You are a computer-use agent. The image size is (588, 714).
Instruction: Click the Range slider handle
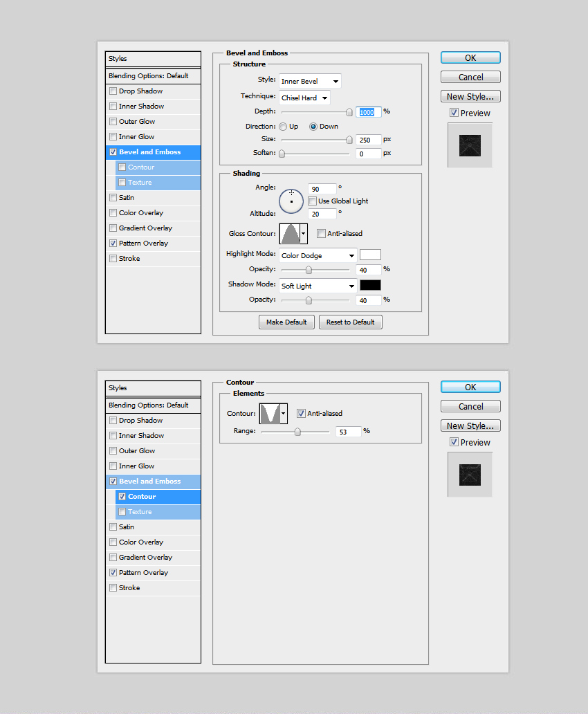click(297, 432)
